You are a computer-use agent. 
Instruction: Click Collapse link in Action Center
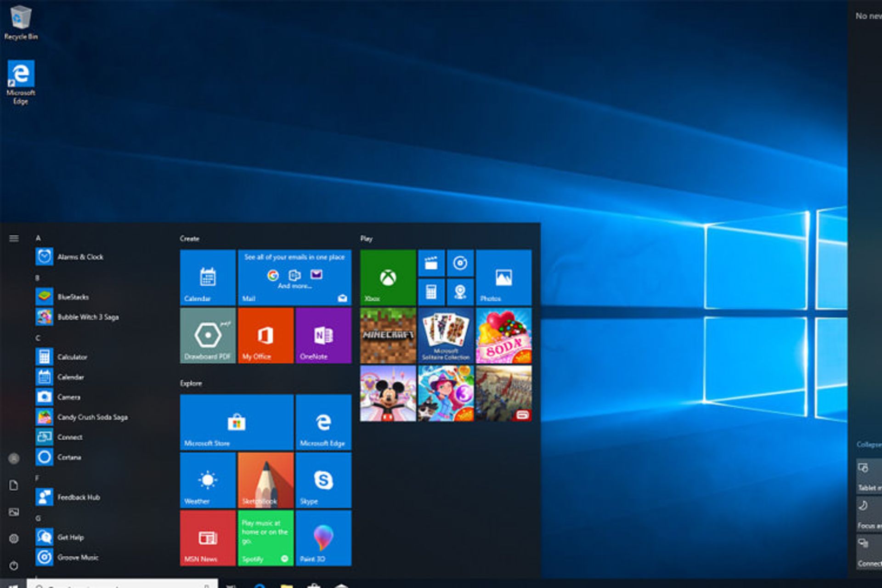pos(869,444)
